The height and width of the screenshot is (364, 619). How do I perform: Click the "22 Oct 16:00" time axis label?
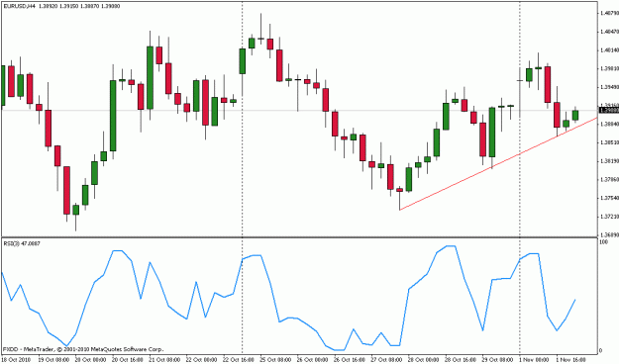(x=239, y=360)
